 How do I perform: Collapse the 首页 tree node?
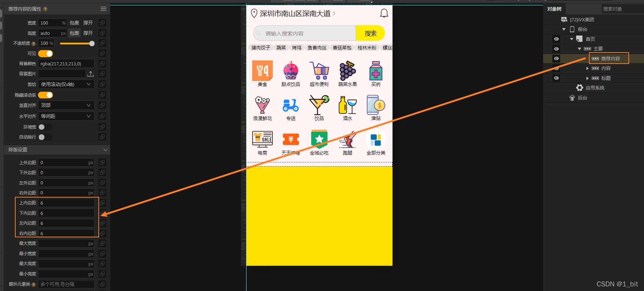point(572,39)
